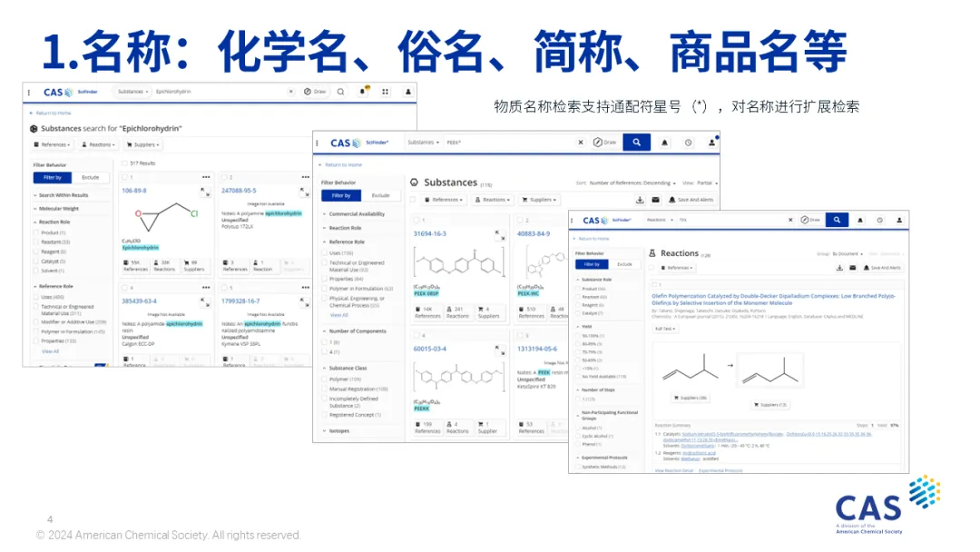
Task: Open the sort dropdown Number of References: Descending
Action: pyautogui.click(x=632, y=183)
